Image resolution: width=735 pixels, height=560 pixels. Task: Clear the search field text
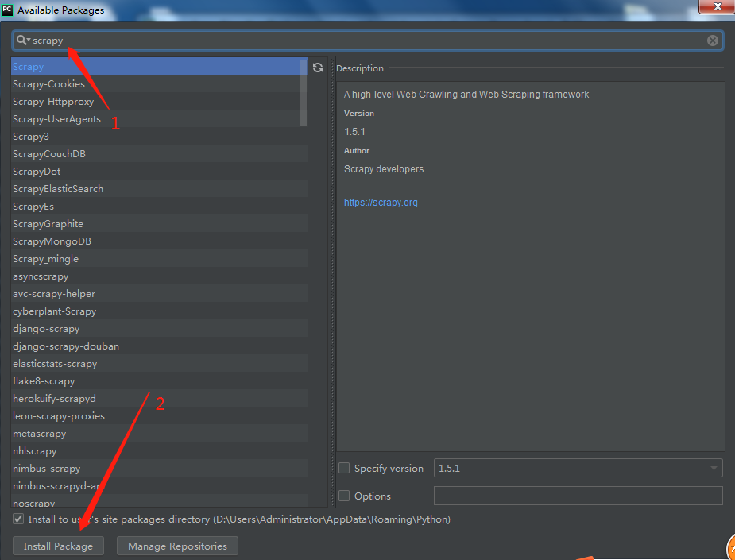click(x=712, y=41)
